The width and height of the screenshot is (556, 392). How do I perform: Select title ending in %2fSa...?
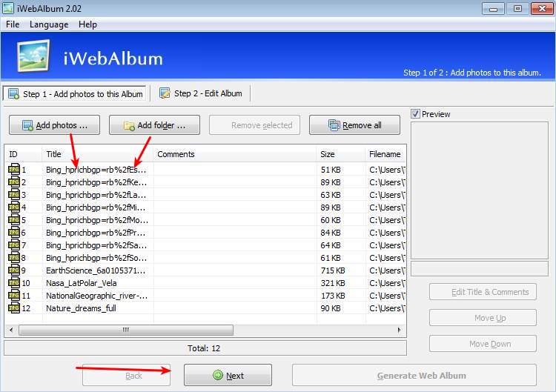point(96,245)
